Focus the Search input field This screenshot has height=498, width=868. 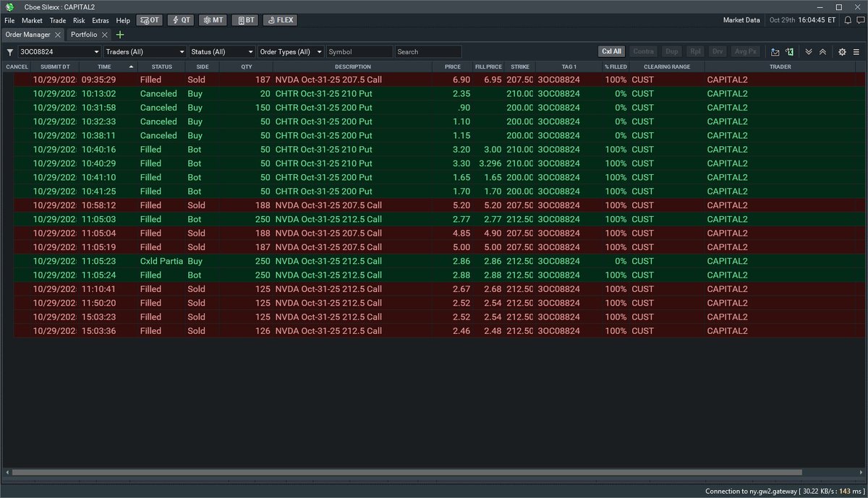pyautogui.click(x=428, y=52)
